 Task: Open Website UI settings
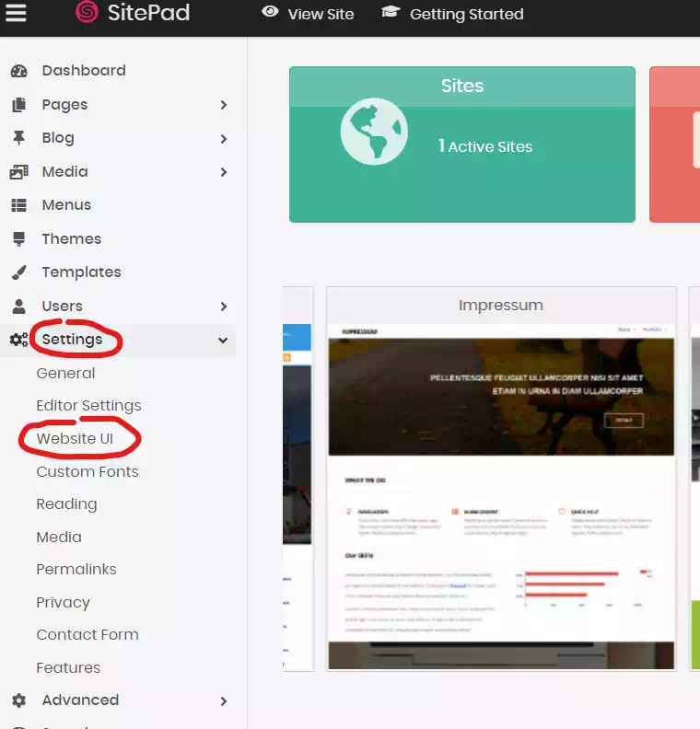tap(75, 438)
